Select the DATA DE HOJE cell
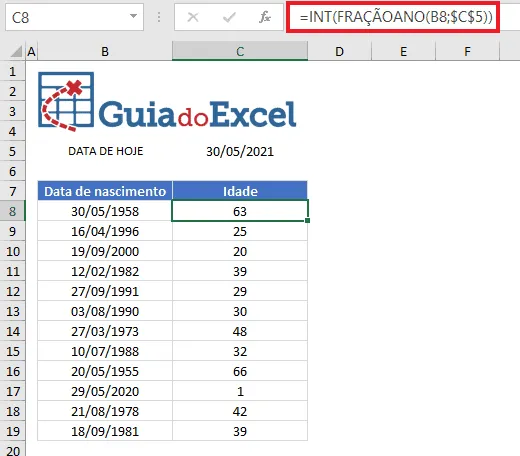The image size is (520, 456). tap(105, 151)
